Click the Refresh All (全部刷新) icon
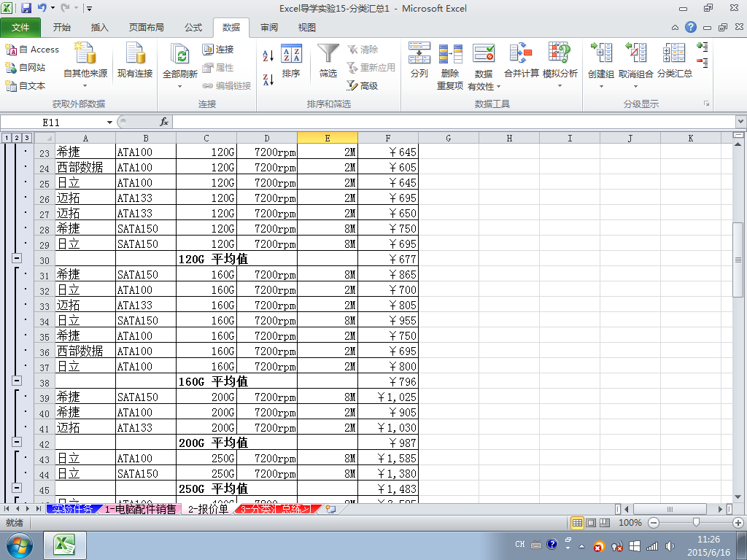Image resolution: width=747 pixels, height=560 pixels. 179,53
